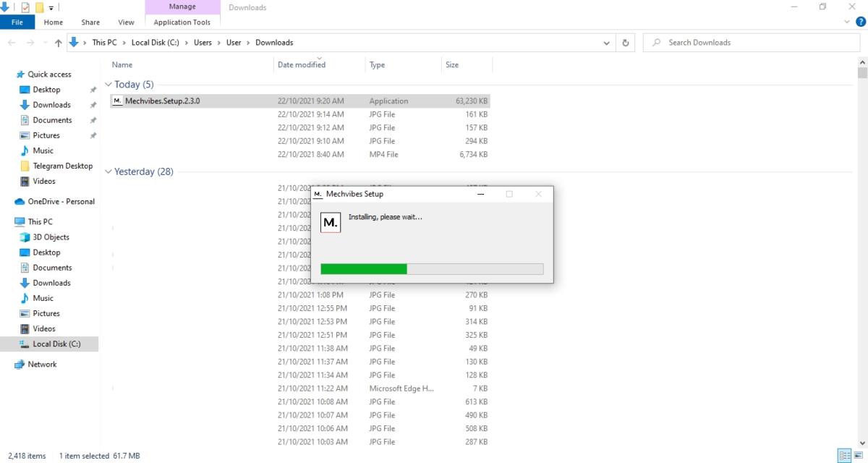Refresh the Downloads folder
The image size is (868, 463).
point(626,43)
